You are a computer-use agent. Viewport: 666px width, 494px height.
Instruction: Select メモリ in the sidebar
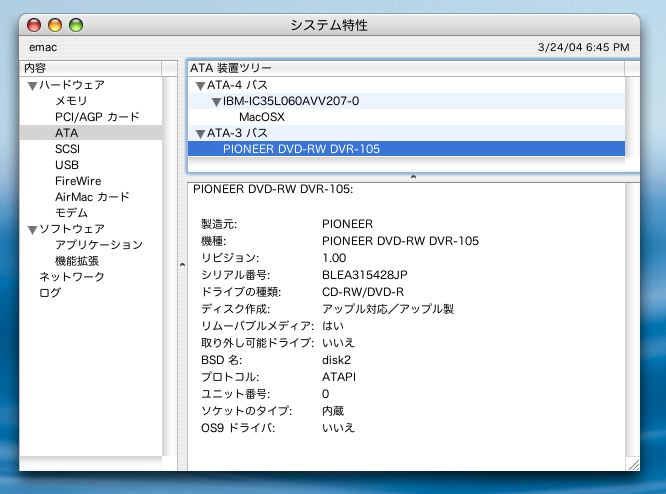tap(71, 101)
